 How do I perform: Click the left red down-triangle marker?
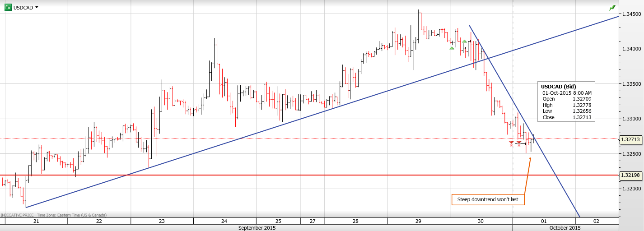tap(511, 143)
